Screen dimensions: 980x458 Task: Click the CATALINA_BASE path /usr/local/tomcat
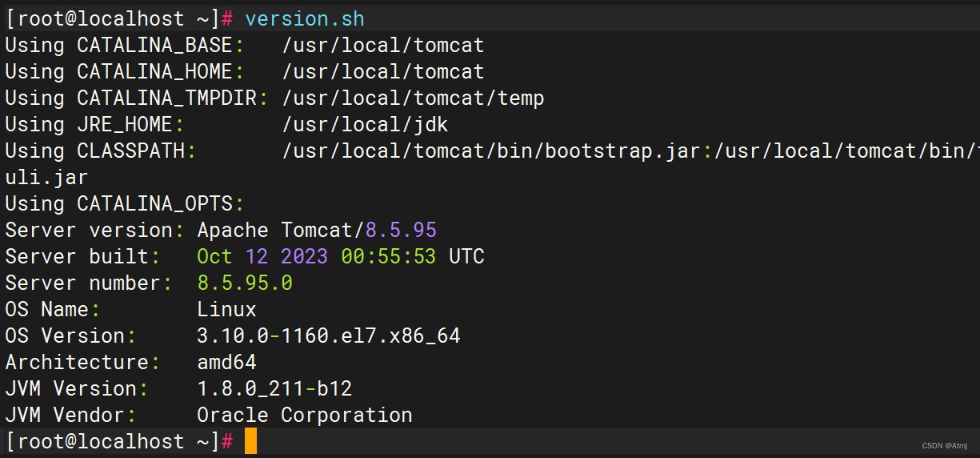point(383,45)
